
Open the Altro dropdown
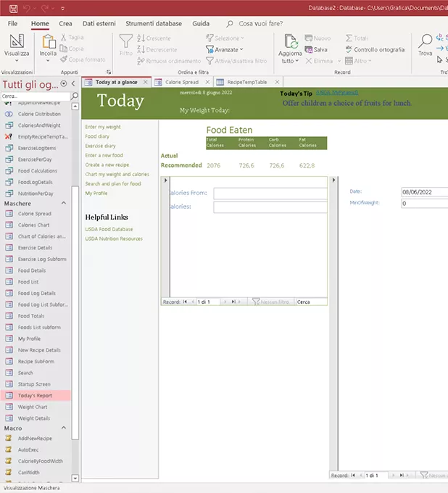[x=358, y=61]
